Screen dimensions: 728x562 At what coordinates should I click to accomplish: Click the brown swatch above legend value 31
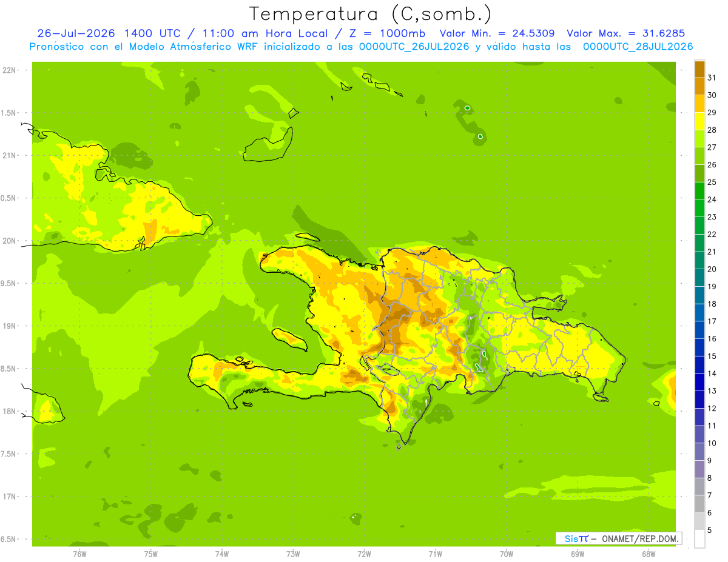pos(699,69)
